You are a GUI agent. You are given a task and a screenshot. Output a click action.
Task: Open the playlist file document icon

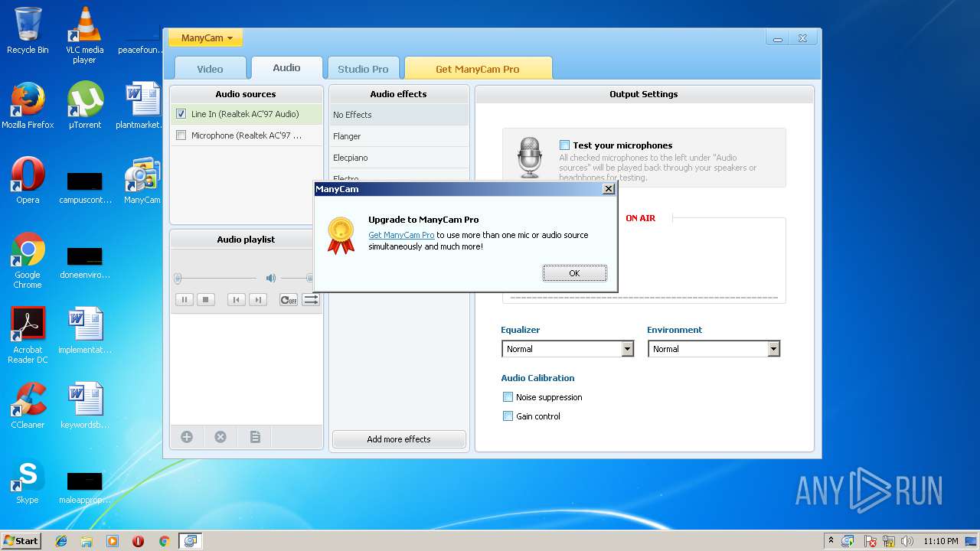coord(255,437)
